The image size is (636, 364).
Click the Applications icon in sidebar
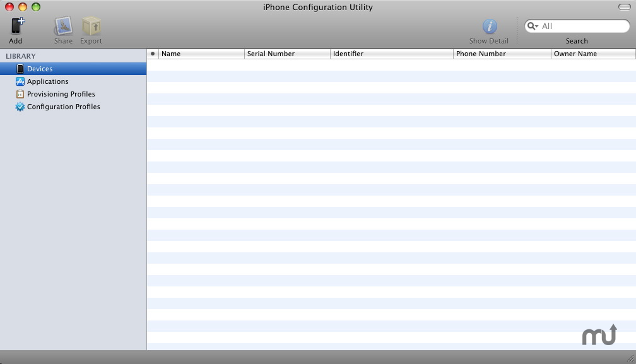click(20, 81)
